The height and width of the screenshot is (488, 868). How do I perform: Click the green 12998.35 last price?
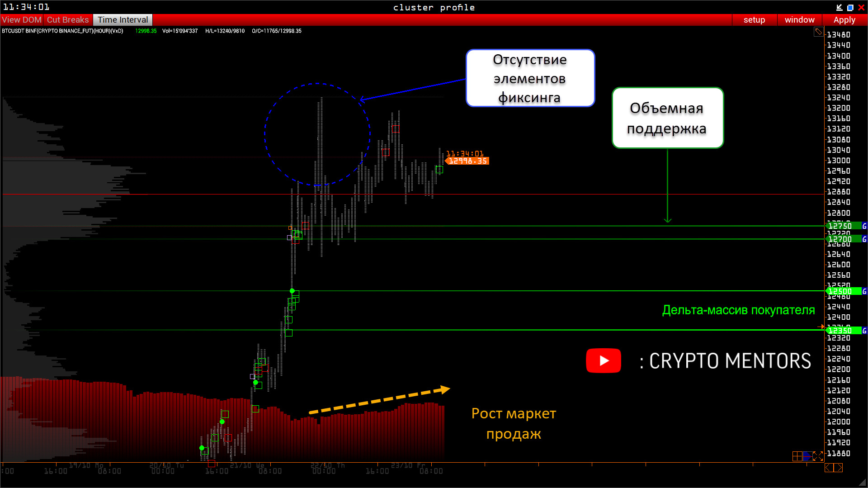146,31
